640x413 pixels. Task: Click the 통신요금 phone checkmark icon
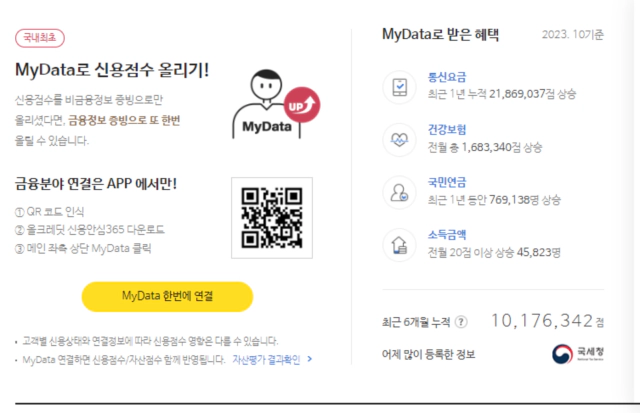point(399,87)
